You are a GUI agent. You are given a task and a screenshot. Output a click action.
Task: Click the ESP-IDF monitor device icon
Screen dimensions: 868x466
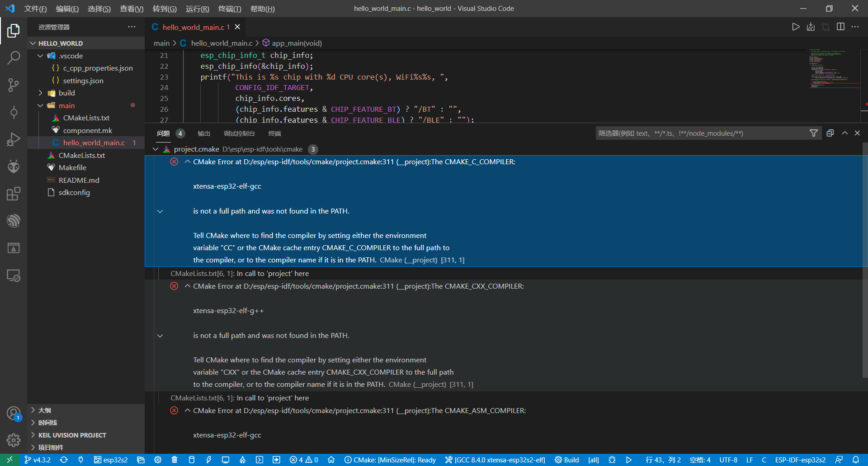click(226, 460)
